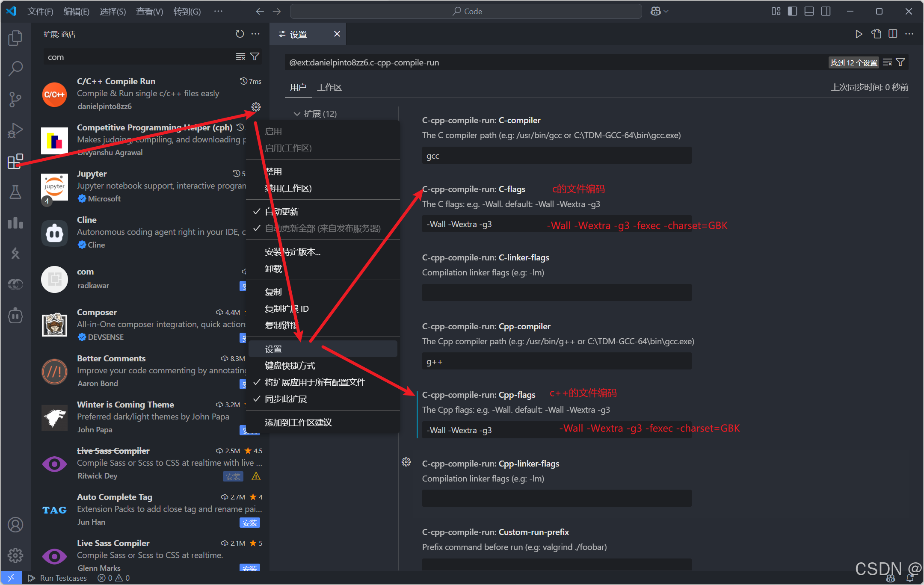Open Source Control view
The image size is (924, 585).
click(15, 99)
